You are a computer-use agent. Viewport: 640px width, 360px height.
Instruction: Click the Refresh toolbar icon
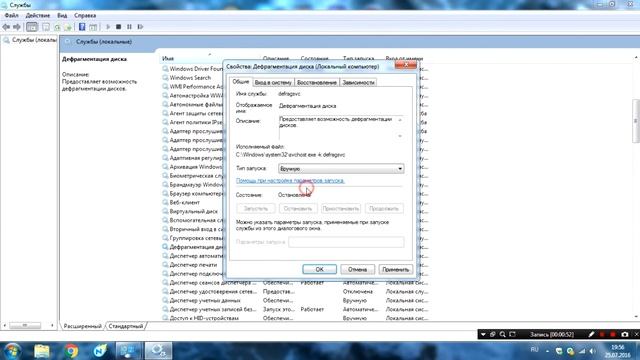(x=57, y=27)
